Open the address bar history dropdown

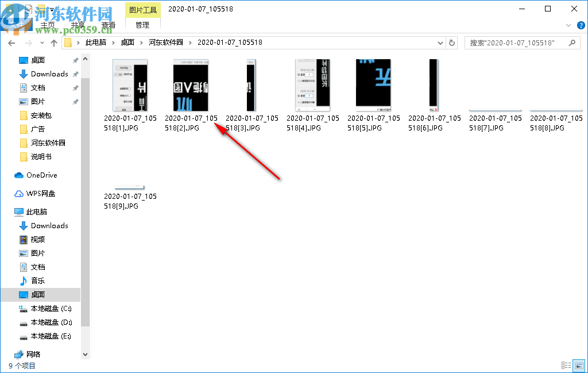point(440,42)
